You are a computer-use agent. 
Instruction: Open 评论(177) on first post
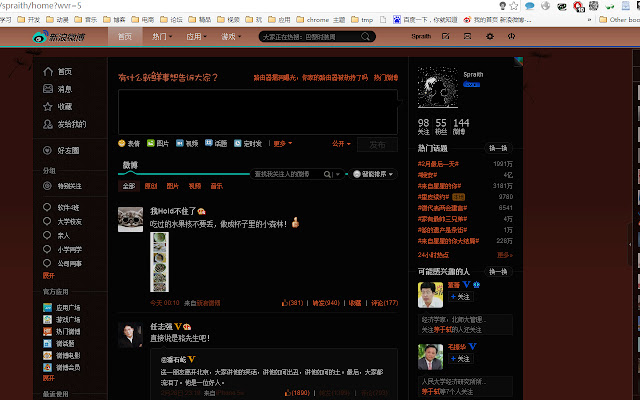[384, 303]
